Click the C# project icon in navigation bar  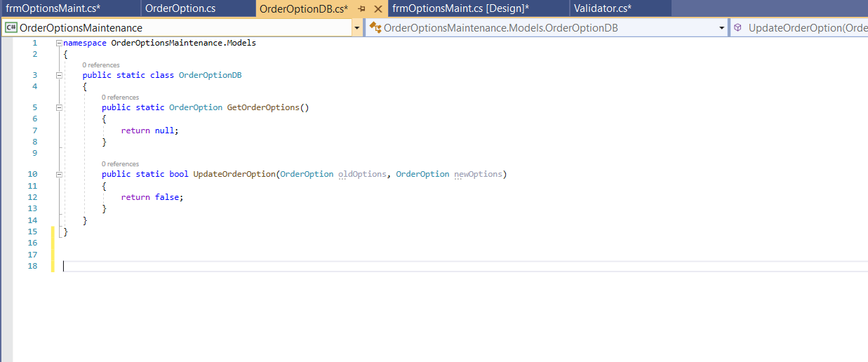click(x=11, y=28)
